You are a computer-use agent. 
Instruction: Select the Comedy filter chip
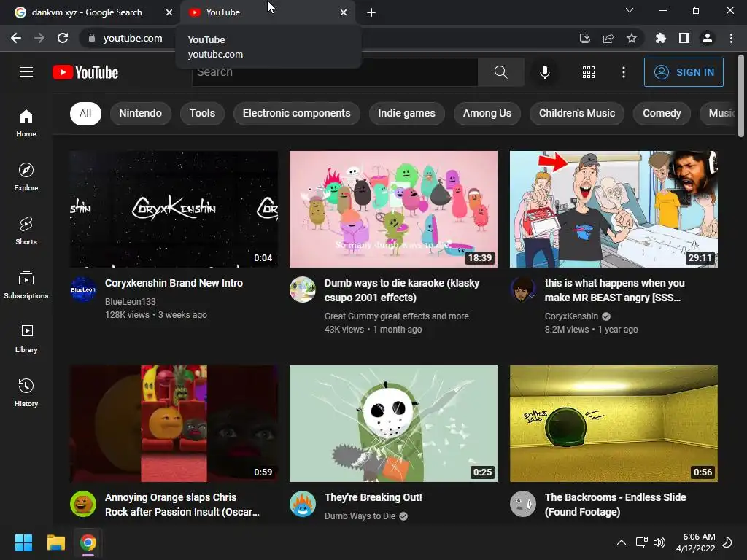click(x=662, y=113)
